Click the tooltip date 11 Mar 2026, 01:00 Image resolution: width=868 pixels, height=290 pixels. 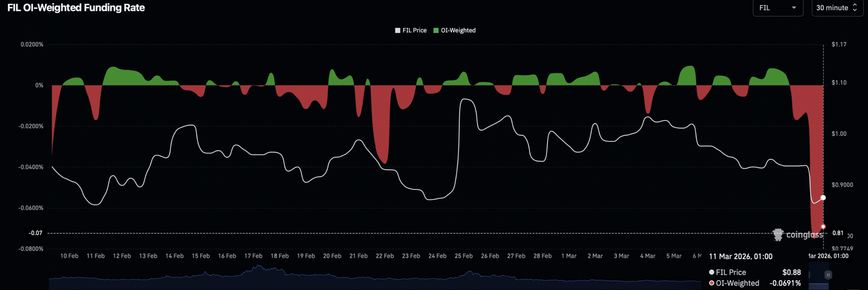click(741, 256)
